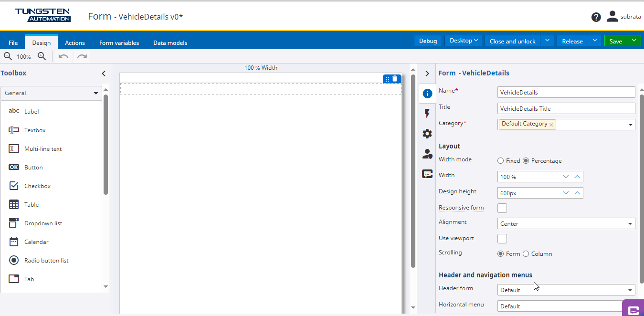This screenshot has width=644, height=316.
Task: Click the redo arrow icon
Action: (82, 56)
